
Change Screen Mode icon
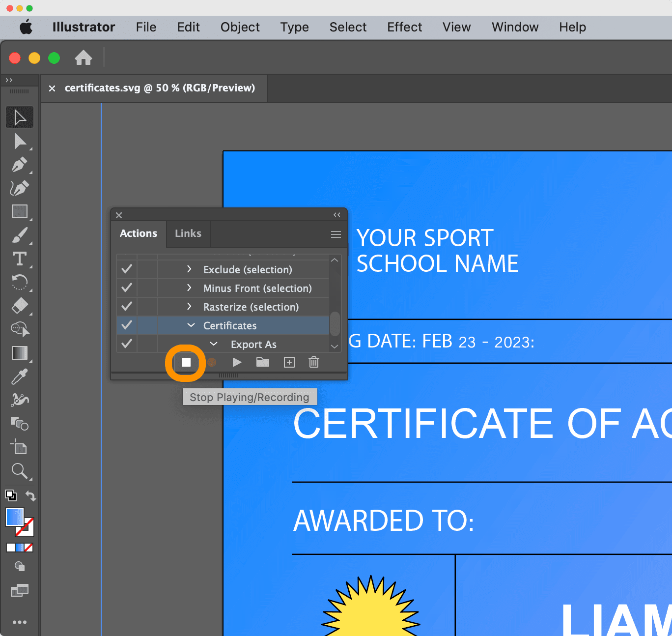click(x=20, y=590)
